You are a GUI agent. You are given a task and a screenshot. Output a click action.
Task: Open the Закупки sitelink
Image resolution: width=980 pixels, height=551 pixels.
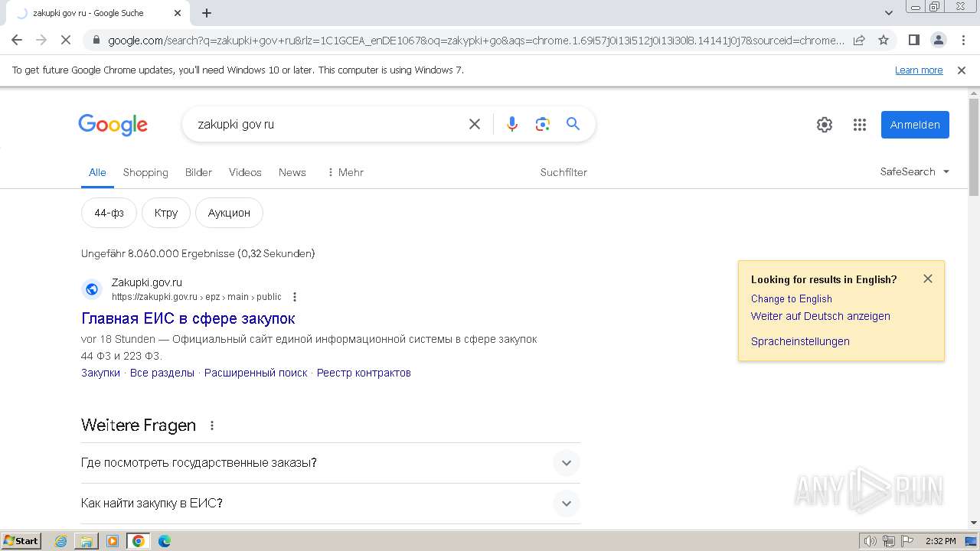pos(100,373)
